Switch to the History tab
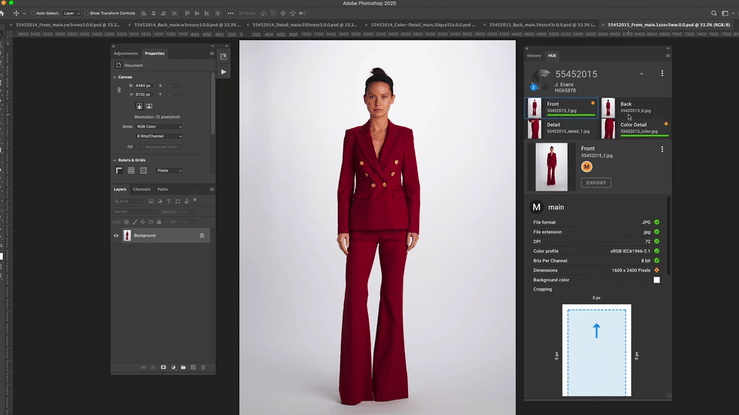 tap(534, 56)
